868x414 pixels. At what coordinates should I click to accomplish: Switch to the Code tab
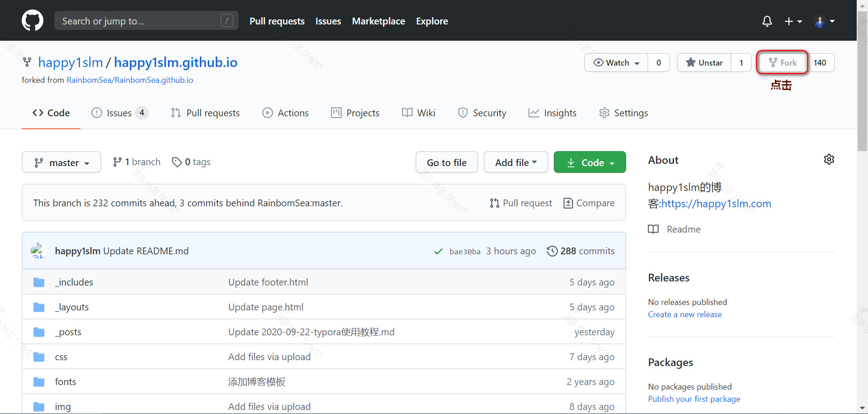[x=51, y=113]
